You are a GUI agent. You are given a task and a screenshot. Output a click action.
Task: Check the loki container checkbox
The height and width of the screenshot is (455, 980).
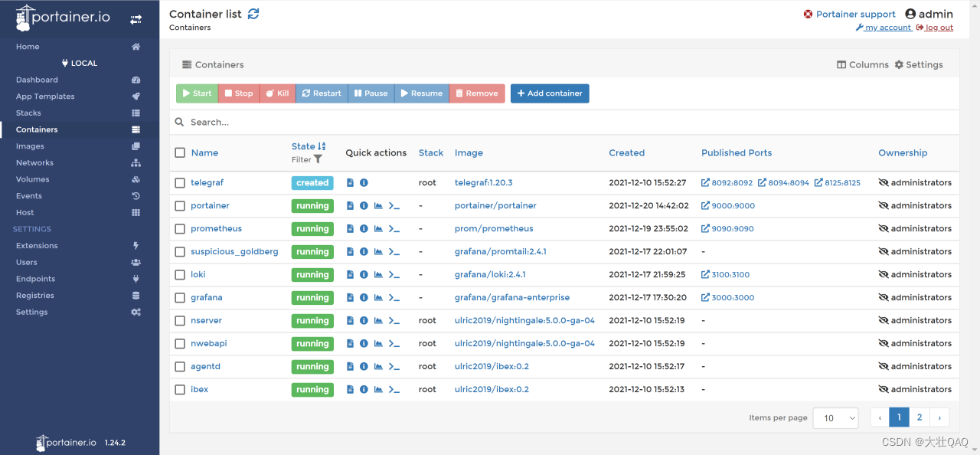[x=180, y=275]
